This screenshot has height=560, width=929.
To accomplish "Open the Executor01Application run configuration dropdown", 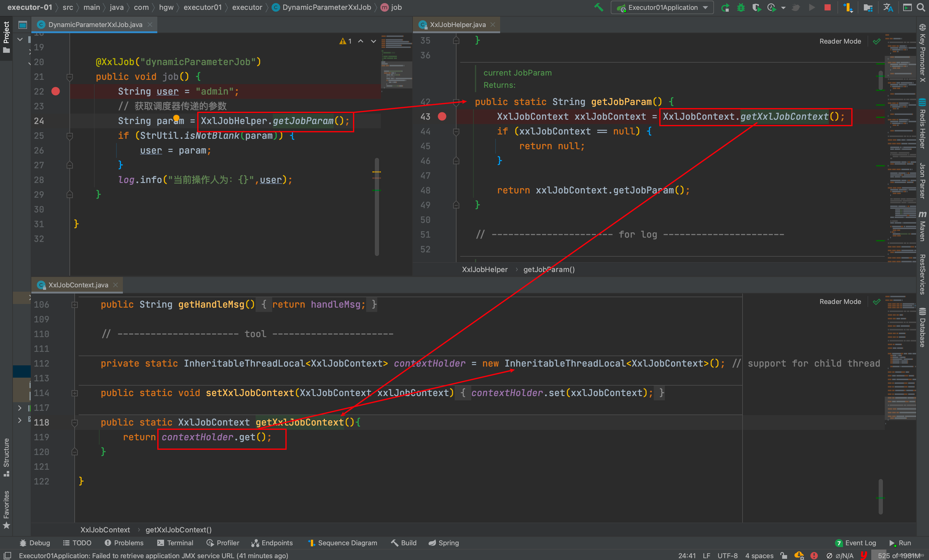I will [662, 8].
